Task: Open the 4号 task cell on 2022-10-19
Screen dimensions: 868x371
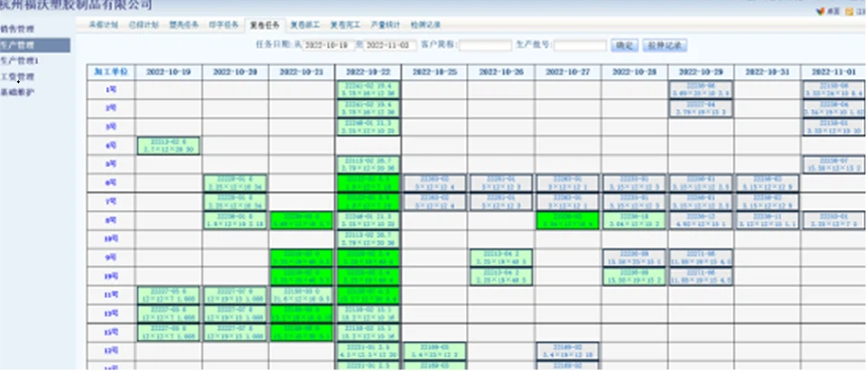Action: point(169,146)
